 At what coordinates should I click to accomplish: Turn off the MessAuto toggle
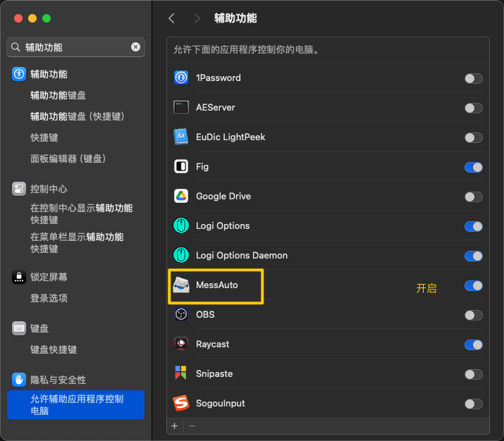[x=473, y=285]
